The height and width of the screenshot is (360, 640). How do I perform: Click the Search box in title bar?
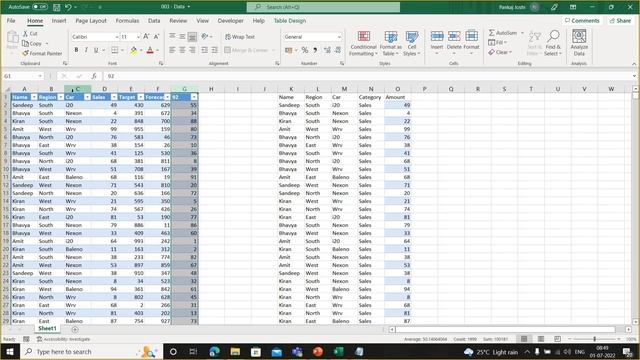click(x=323, y=7)
